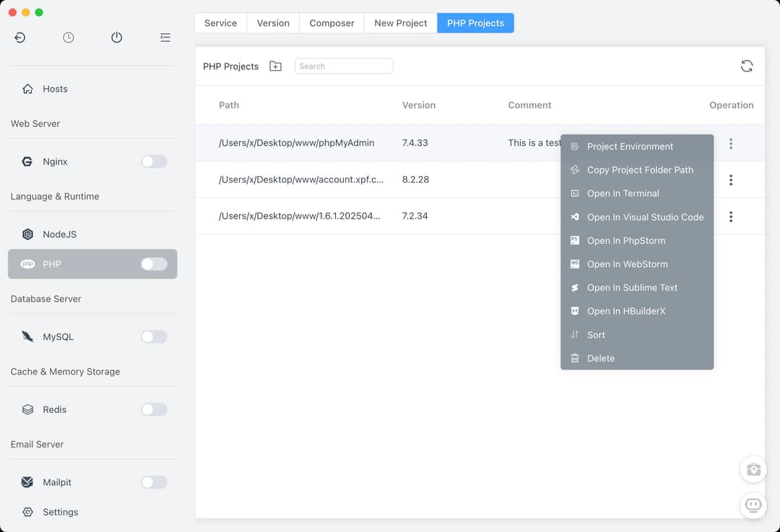Screen dimensions: 780x532
Task: Toggle the Mailpit service switch
Action: tap(154, 482)
